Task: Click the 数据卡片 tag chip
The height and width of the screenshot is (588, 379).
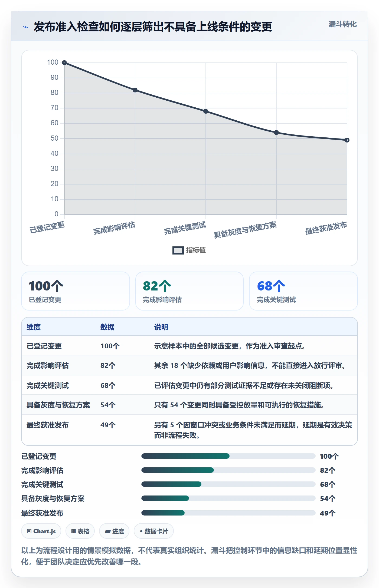Action: 154,531
